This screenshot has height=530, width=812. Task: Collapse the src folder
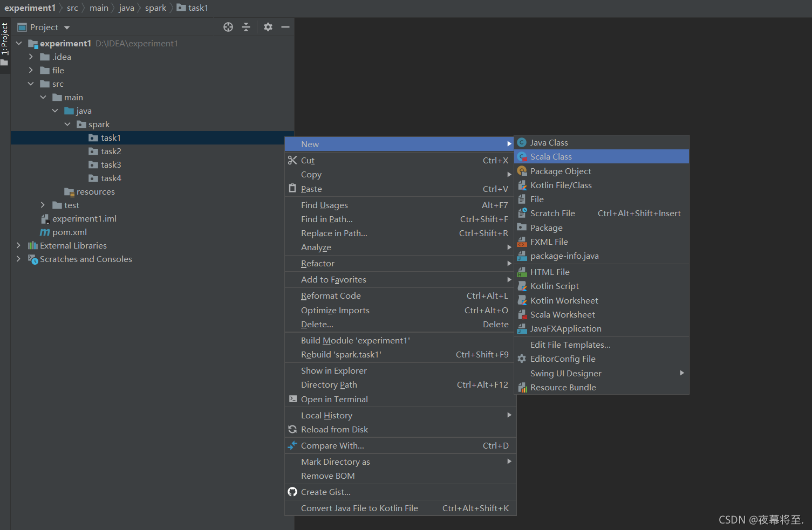(31, 84)
